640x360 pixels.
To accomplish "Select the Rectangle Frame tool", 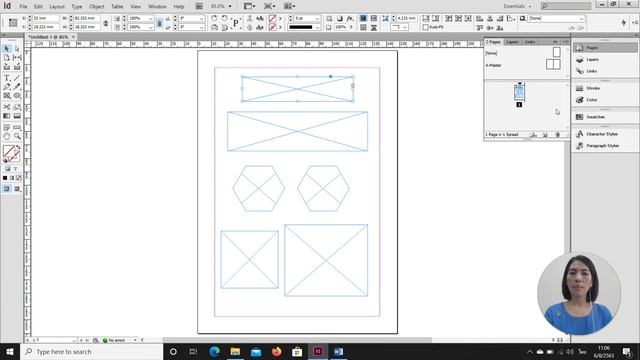I will point(7,96).
